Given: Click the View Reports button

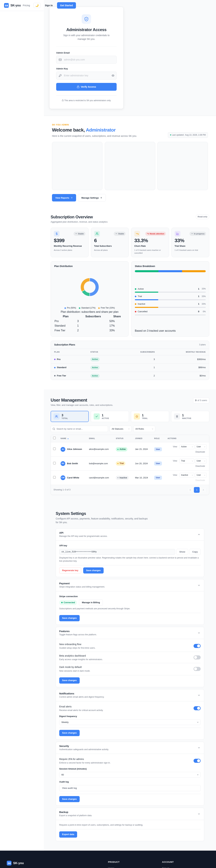Looking at the screenshot, I should click(x=64, y=198).
